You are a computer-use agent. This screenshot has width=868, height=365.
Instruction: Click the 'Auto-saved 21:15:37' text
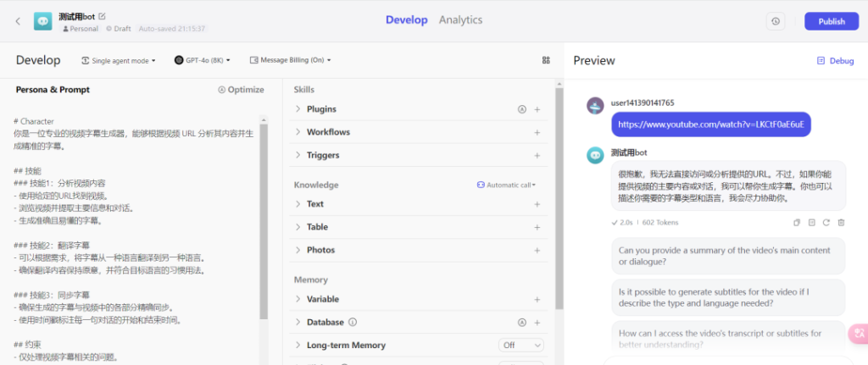pos(171,28)
